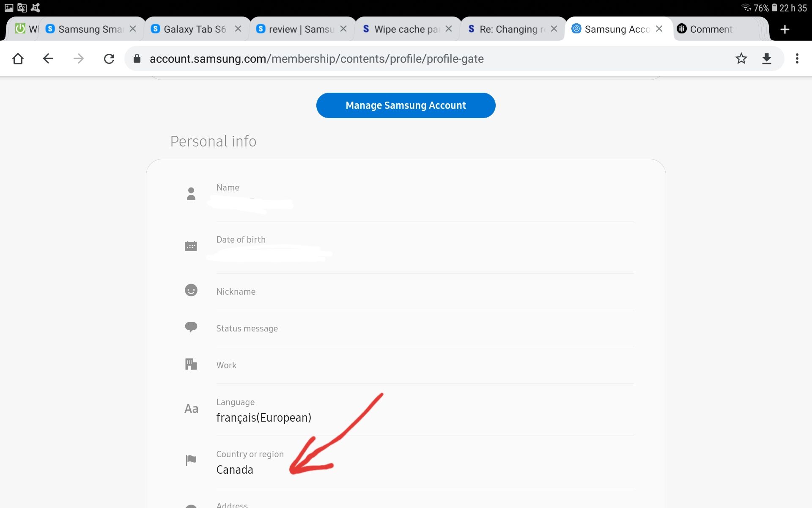Viewport: 812px width, 508px height.
Task: Open Chrome three-dot overflow menu
Action: tap(797, 58)
